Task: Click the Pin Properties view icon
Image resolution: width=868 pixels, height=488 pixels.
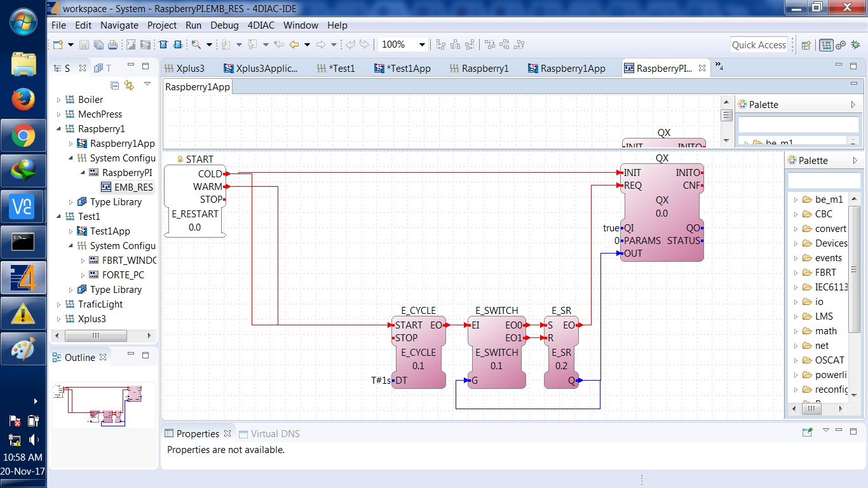Action: [x=807, y=432]
